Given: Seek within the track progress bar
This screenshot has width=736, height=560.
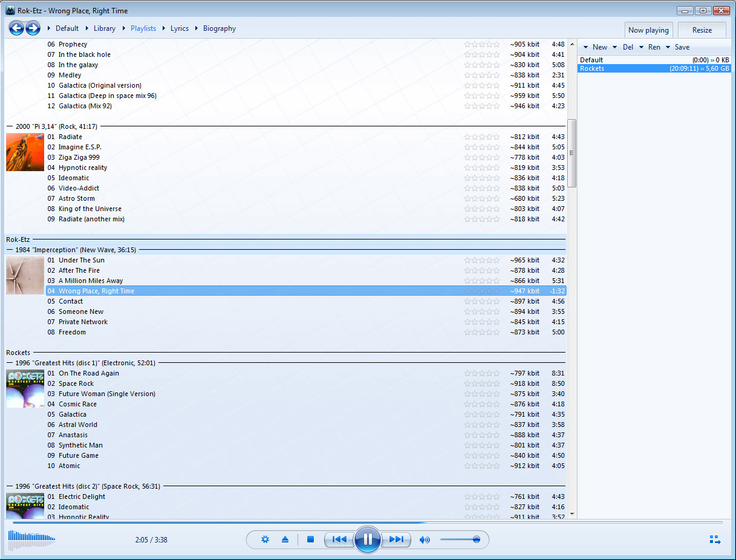Looking at the screenshot, I should point(368,522).
